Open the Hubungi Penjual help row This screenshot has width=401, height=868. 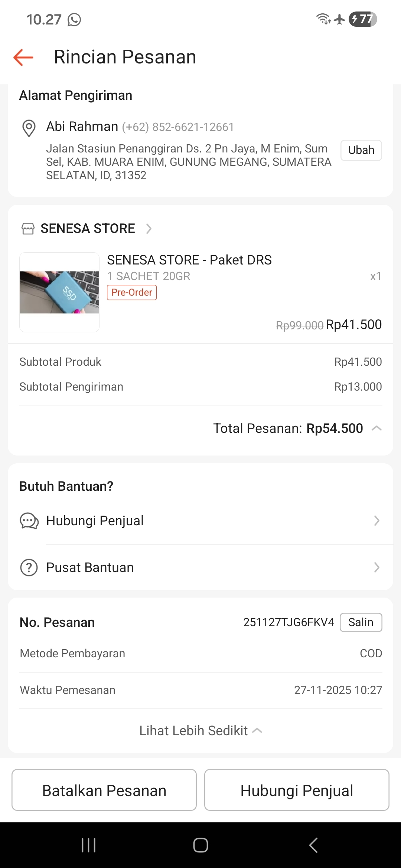tap(200, 521)
